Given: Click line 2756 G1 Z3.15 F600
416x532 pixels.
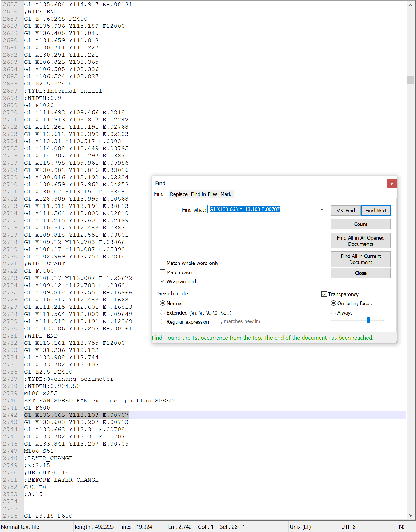Looking at the screenshot, I should (x=48, y=516).
